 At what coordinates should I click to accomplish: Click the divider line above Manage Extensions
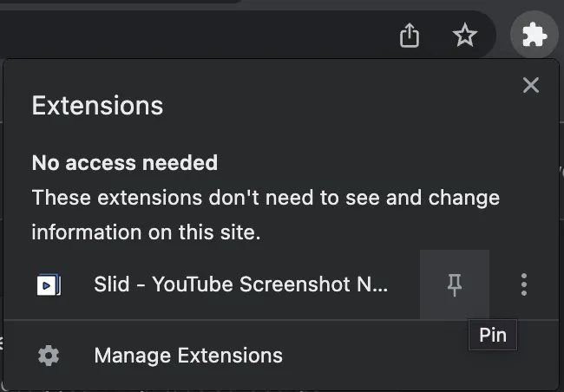point(281,320)
